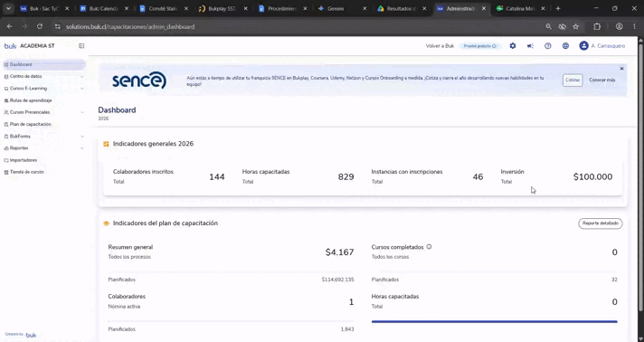The height and width of the screenshot is (342, 644).
Task: Click the address bar URL
Action: click(x=130, y=26)
